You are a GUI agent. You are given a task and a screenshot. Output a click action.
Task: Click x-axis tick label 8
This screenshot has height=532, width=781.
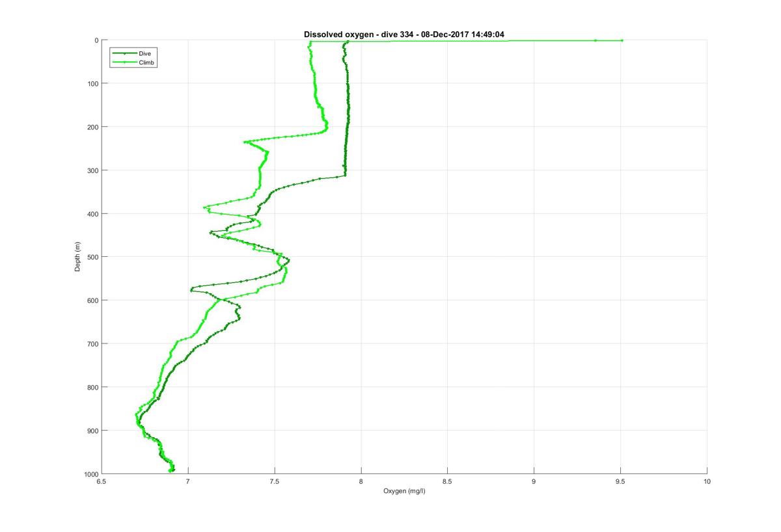tap(361, 481)
